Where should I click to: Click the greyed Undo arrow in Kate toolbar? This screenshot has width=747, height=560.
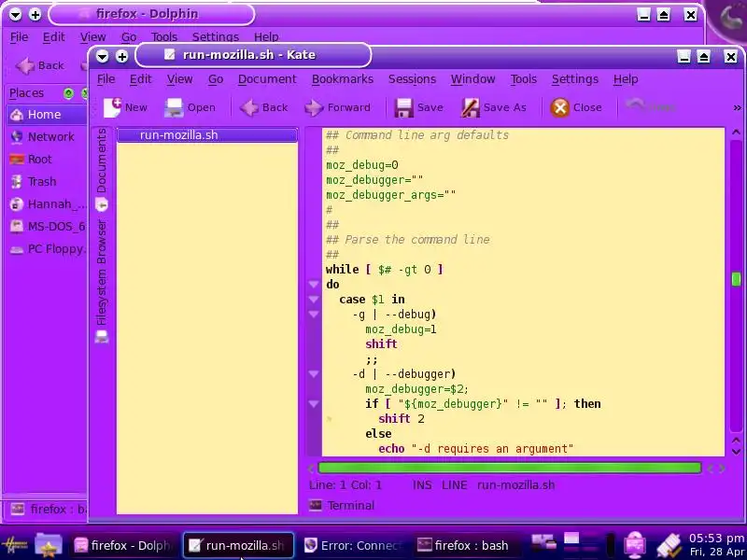click(x=635, y=105)
